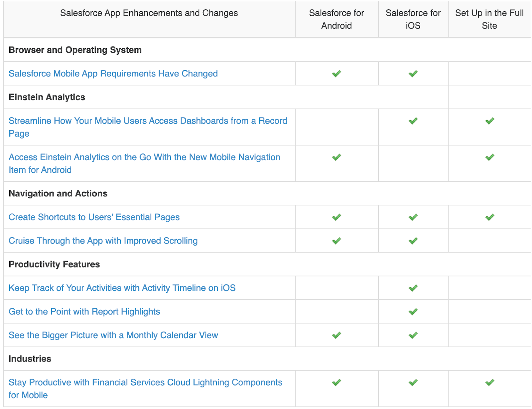Click Create Shortcuts to Users' Essential Pages
This screenshot has height=409, width=532.
pyautogui.click(x=94, y=217)
